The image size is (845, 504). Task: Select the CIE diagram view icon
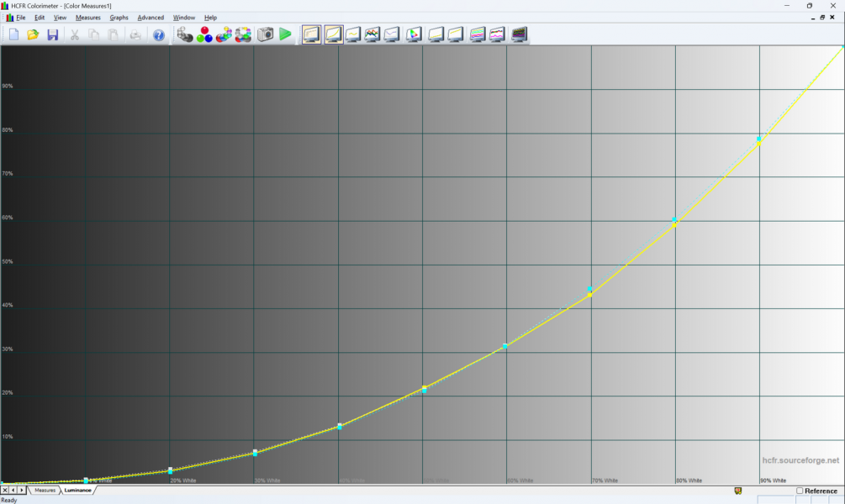pyautogui.click(x=414, y=34)
